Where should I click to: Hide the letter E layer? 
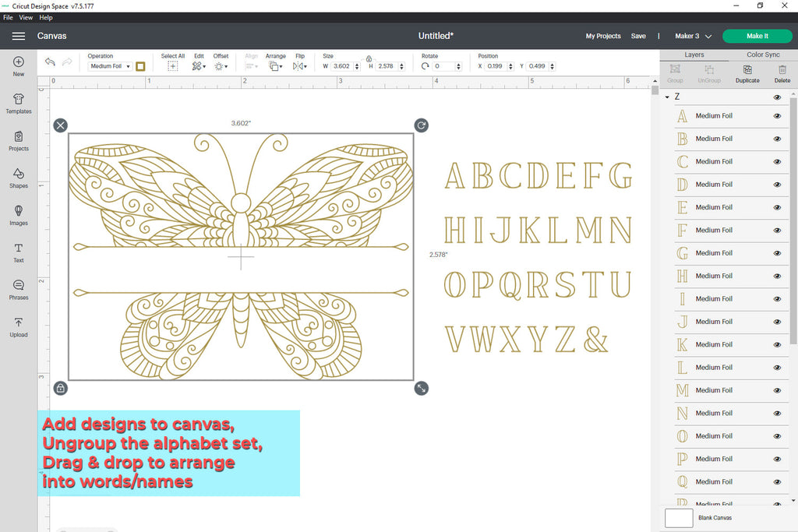[777, 207]
